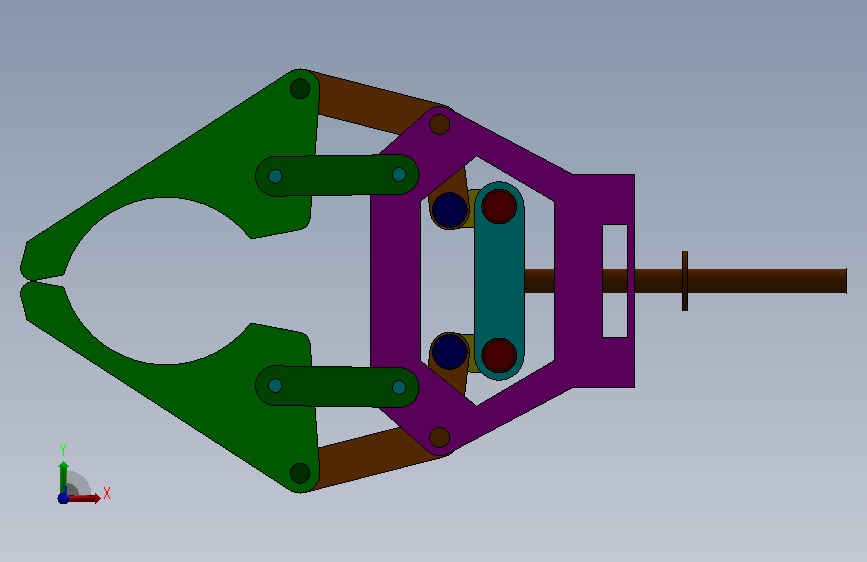Select the thin collar disc on the shaft

pyautogui.click(x=685, y=281)
